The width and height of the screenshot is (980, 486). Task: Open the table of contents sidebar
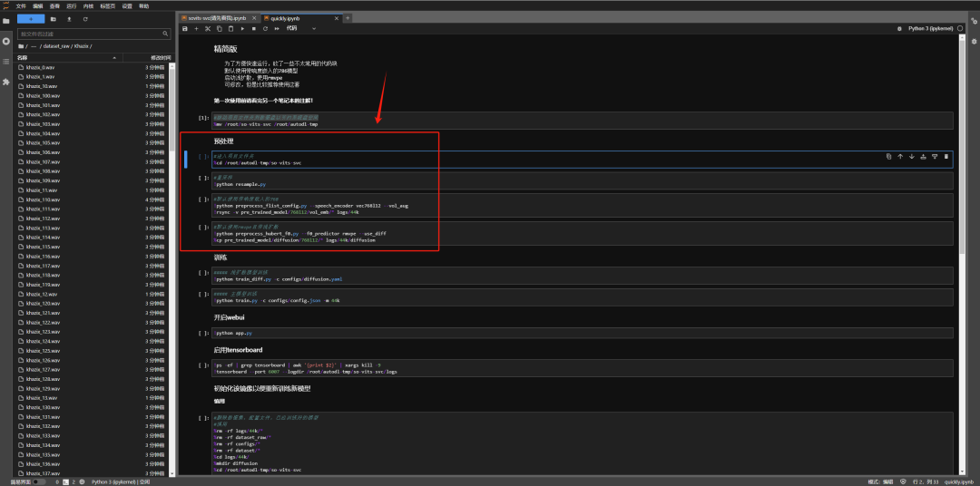[x=6, y=62]
